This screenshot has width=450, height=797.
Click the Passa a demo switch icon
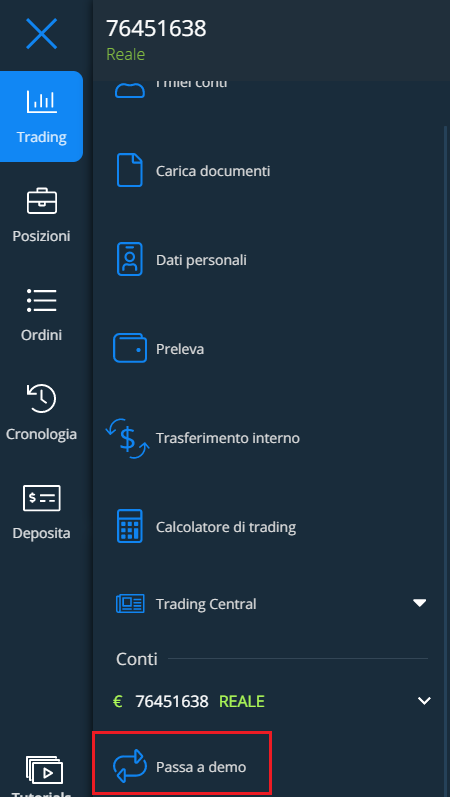click(130, 767)
